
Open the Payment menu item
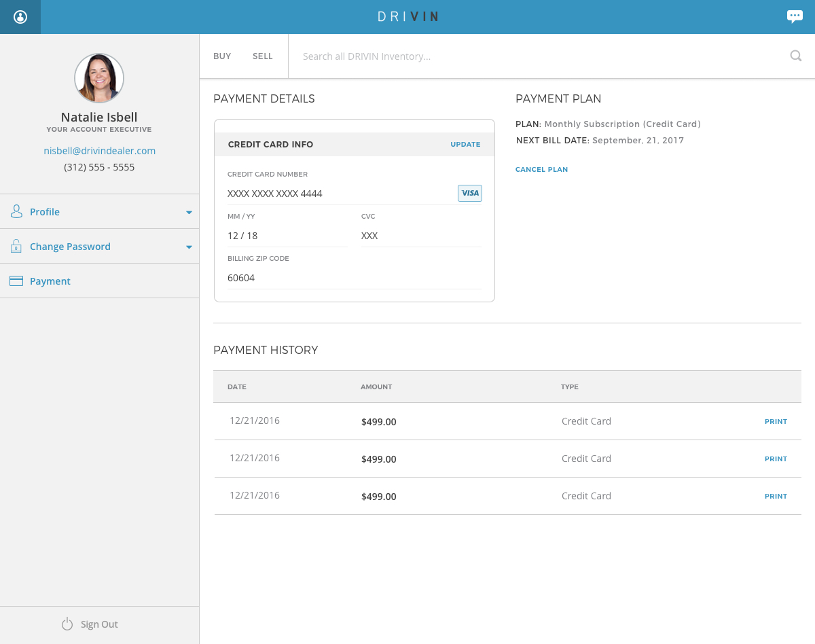[x=99, y=281]
